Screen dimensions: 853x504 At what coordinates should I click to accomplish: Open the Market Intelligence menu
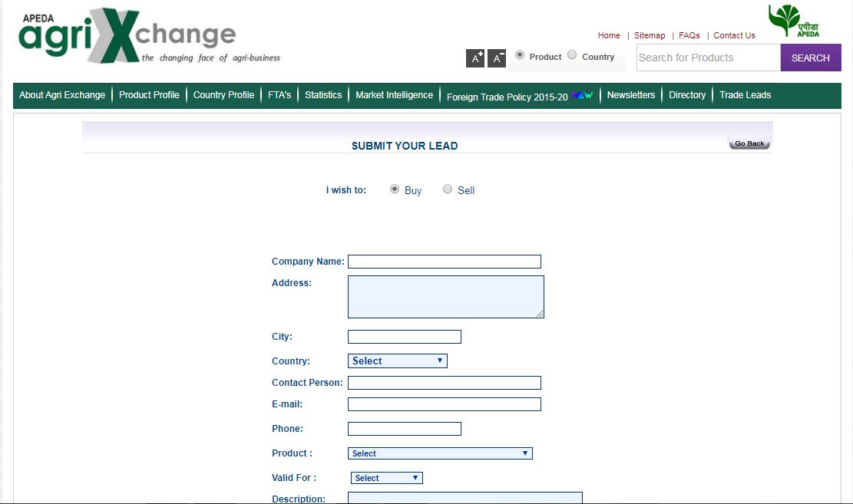(393, 94)
